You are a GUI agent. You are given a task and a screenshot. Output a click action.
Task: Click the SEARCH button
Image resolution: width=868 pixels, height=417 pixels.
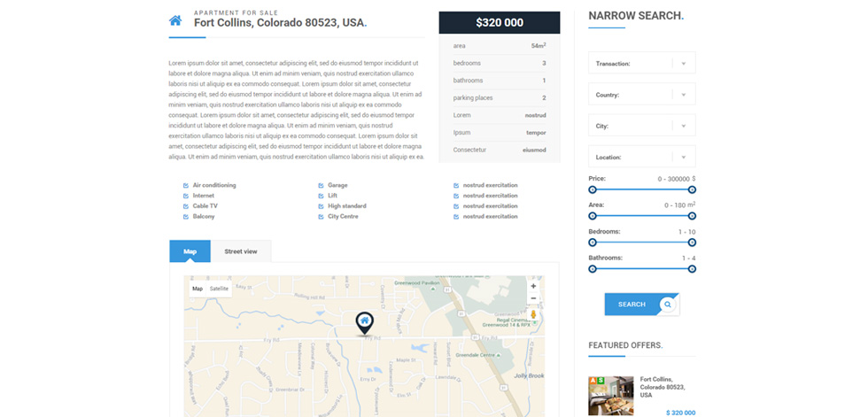coord(641,305)
